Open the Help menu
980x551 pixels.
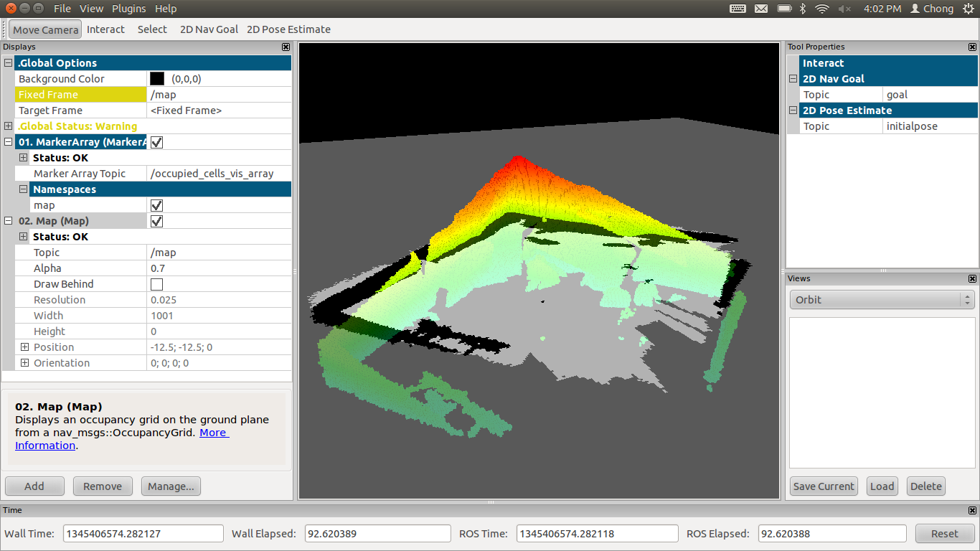(166, 9)
